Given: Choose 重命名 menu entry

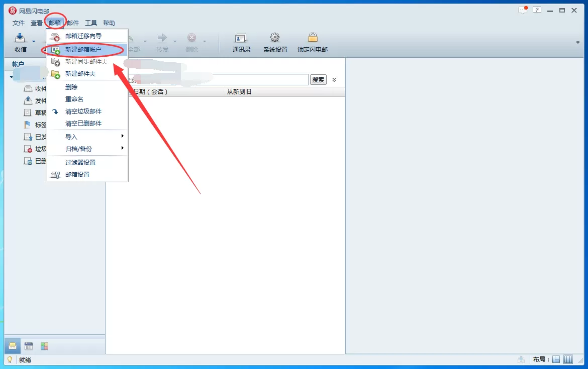Looking at the screenshot, I should pyautogui.click(x=87, y=99).
